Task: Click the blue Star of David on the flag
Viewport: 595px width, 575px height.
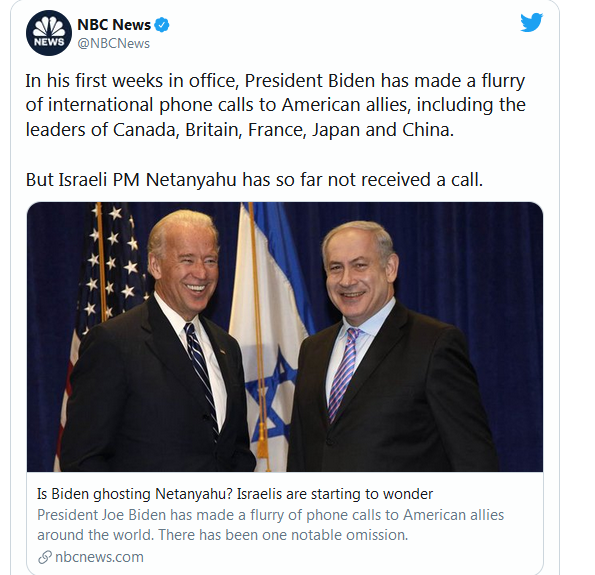Action: 271,387
